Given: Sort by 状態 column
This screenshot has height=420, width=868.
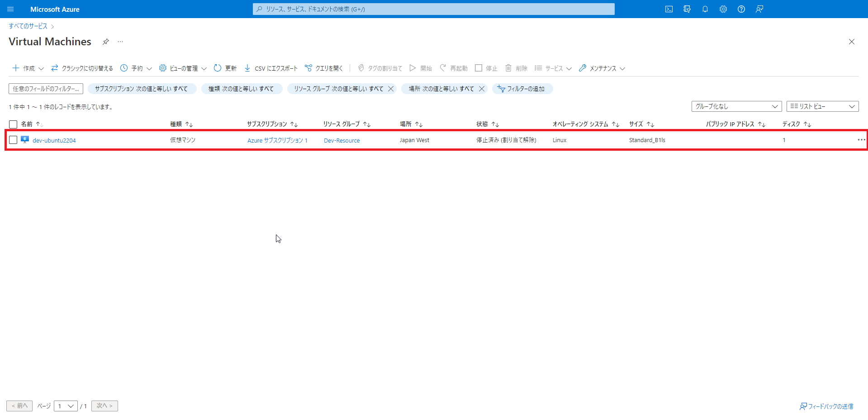Looking at the screenshot, I should (488, 124).
